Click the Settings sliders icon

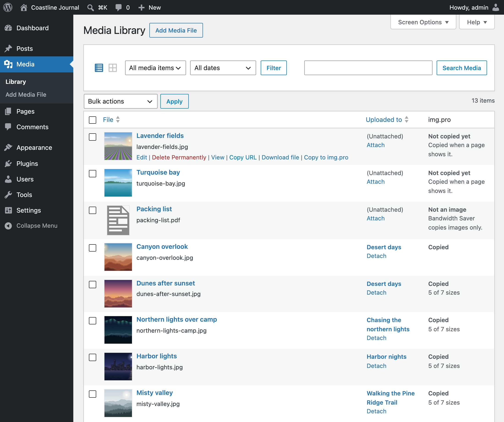coord(8,210)
